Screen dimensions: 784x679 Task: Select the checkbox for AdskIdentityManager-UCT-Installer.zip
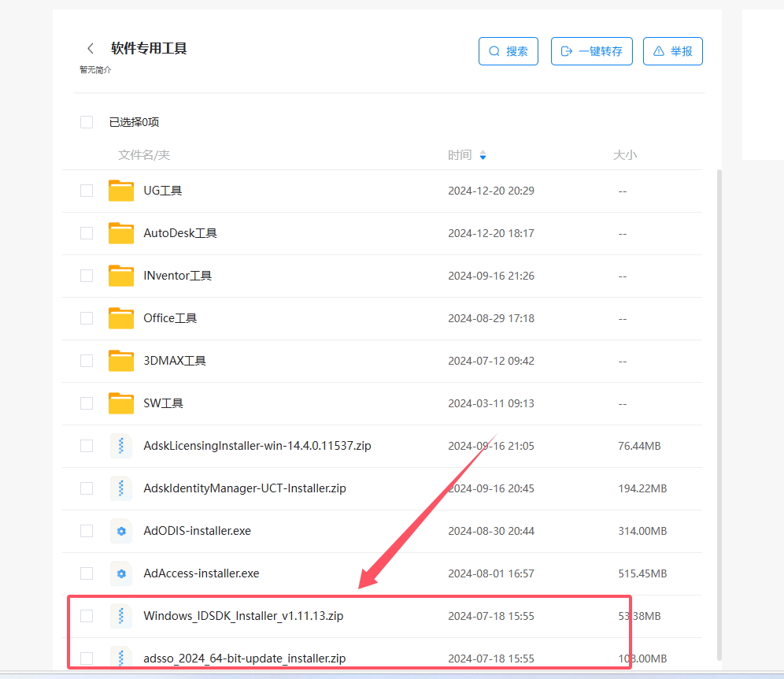(87, 488)
